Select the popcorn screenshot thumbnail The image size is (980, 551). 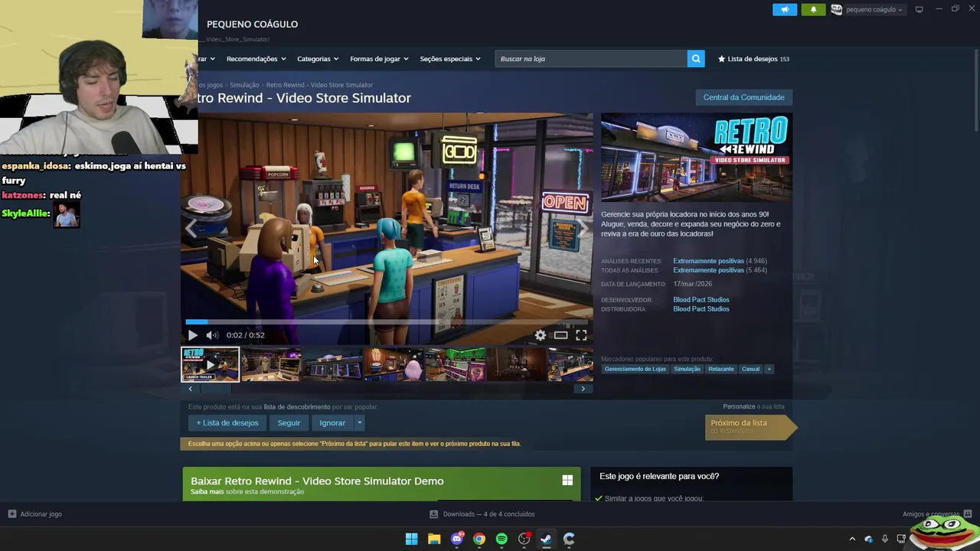click(394, 364)
